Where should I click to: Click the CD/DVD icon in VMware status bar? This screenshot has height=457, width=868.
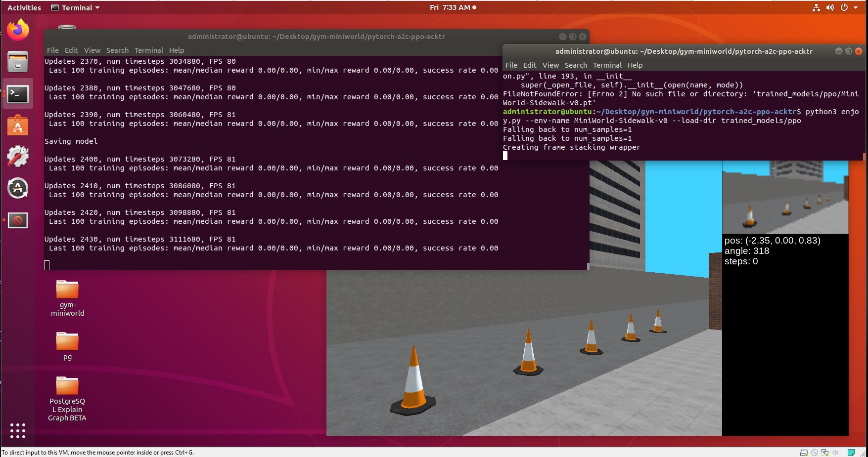[x=815, y=452]
